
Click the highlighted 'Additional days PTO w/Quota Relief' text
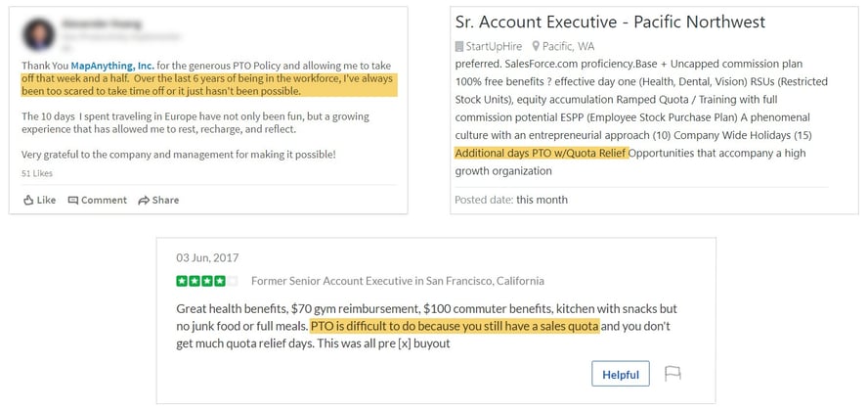point(542,153)
